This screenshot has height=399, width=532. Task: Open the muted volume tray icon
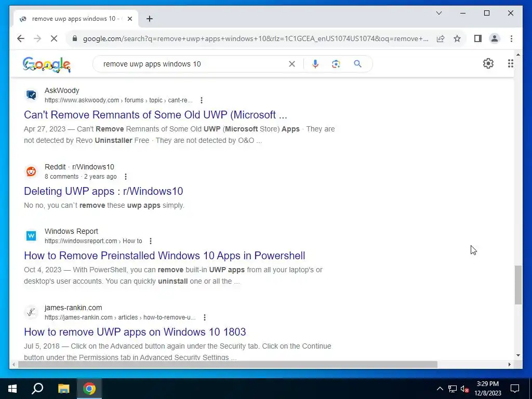click(464, 389)
